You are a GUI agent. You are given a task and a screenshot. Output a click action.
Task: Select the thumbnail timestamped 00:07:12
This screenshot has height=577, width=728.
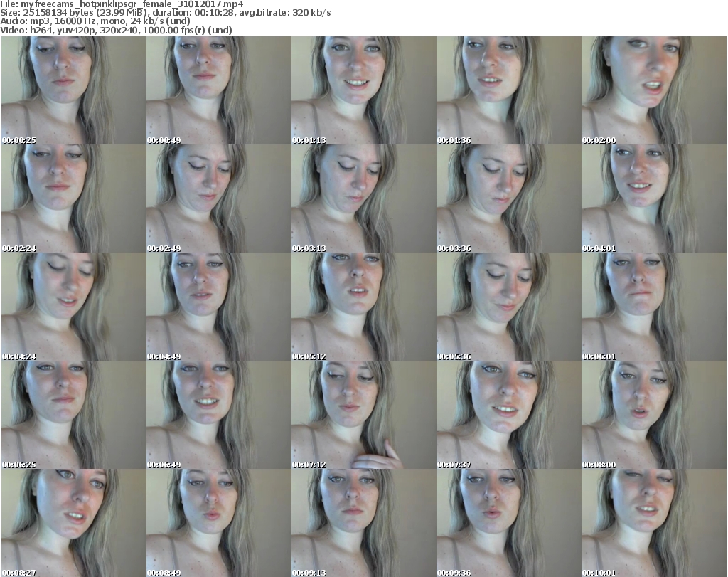point(363,415)
